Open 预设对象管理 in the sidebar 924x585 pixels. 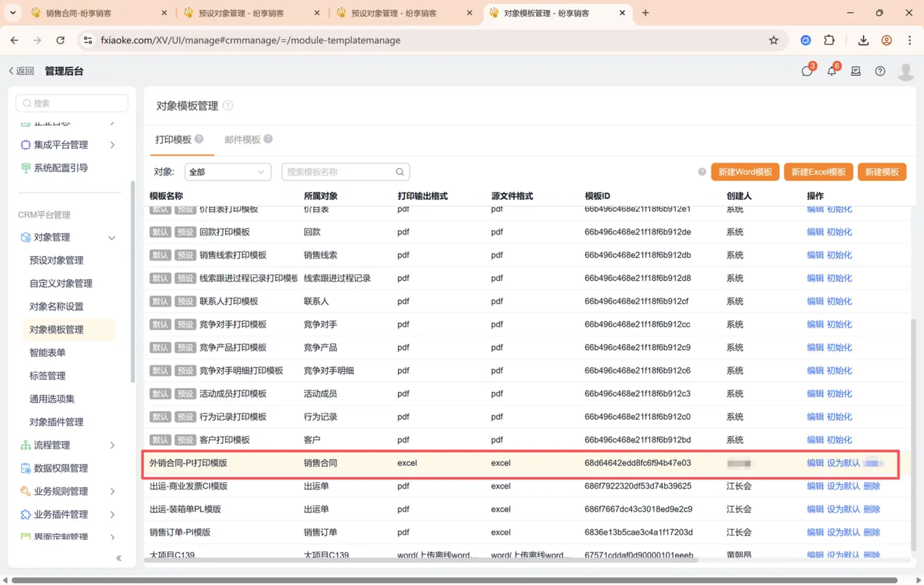tap(56, 260)
